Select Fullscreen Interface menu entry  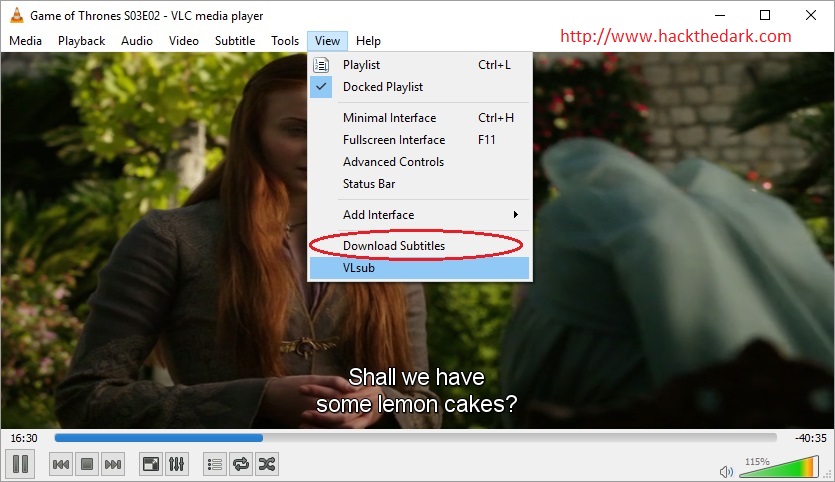coord(420,140)
